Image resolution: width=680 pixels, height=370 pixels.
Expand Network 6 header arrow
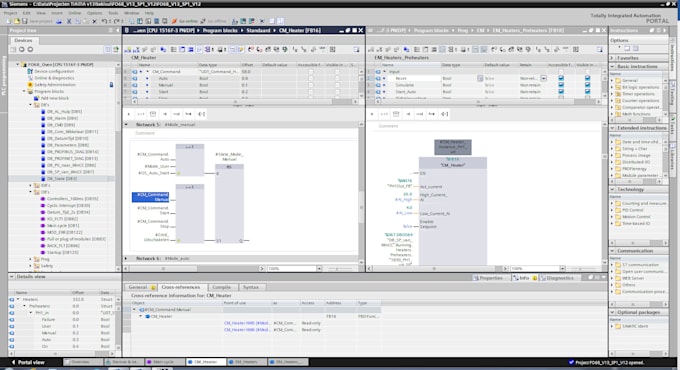coord(126,259)
